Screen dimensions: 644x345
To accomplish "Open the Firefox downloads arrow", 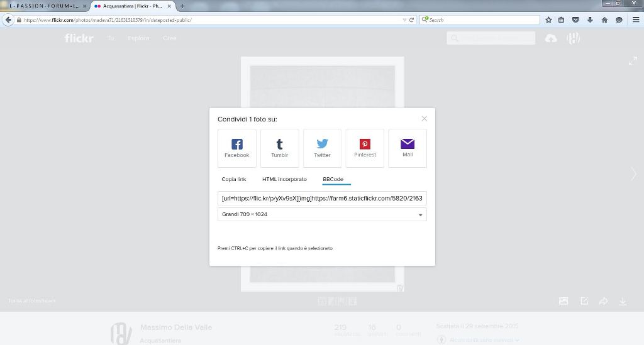I will [590, 19].
